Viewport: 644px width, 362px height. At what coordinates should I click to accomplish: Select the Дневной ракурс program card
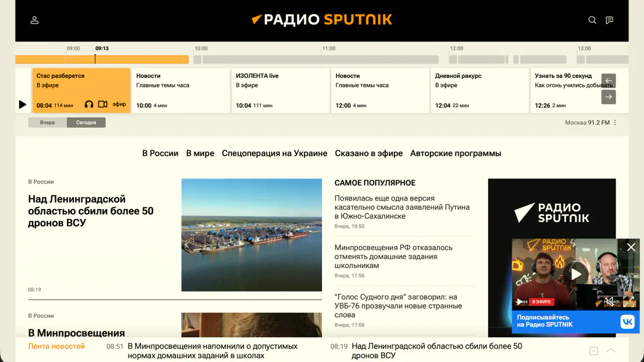[x=480, y=90]
